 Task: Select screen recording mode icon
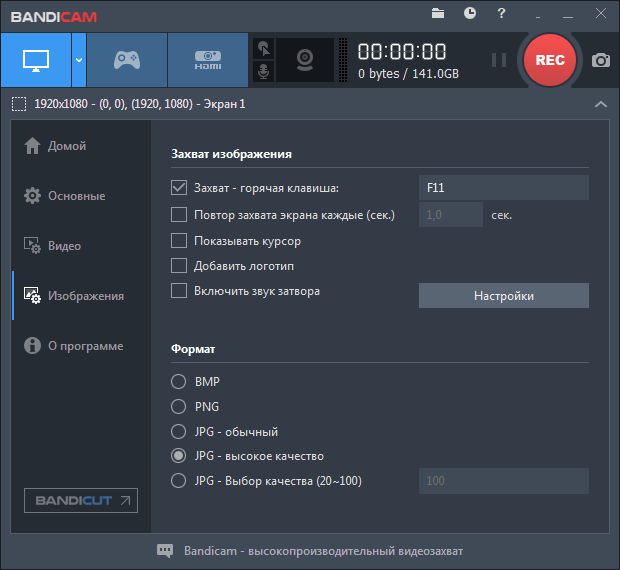click(x=35, y=60)
